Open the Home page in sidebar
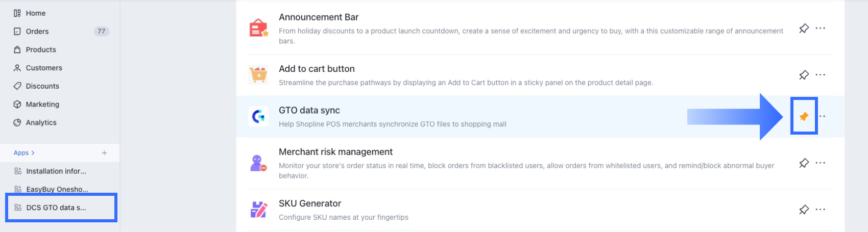The image size is (868, 232). (x=35, y=13)
